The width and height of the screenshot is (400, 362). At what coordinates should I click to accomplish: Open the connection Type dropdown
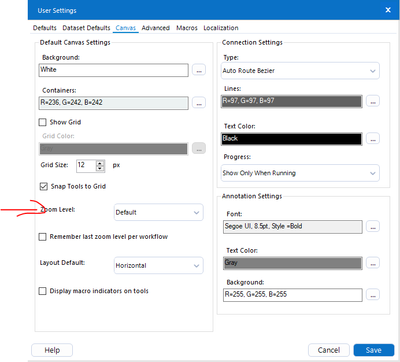click(x=300, y=71)
